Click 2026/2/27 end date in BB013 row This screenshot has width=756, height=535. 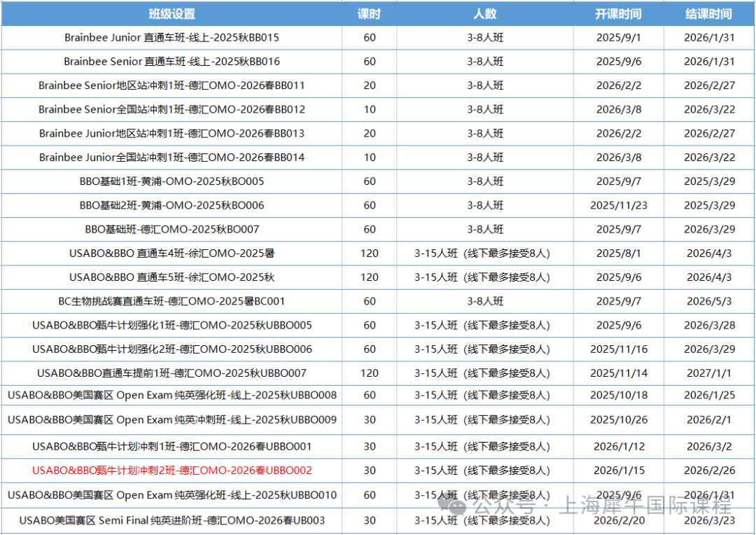click(709, 134)
